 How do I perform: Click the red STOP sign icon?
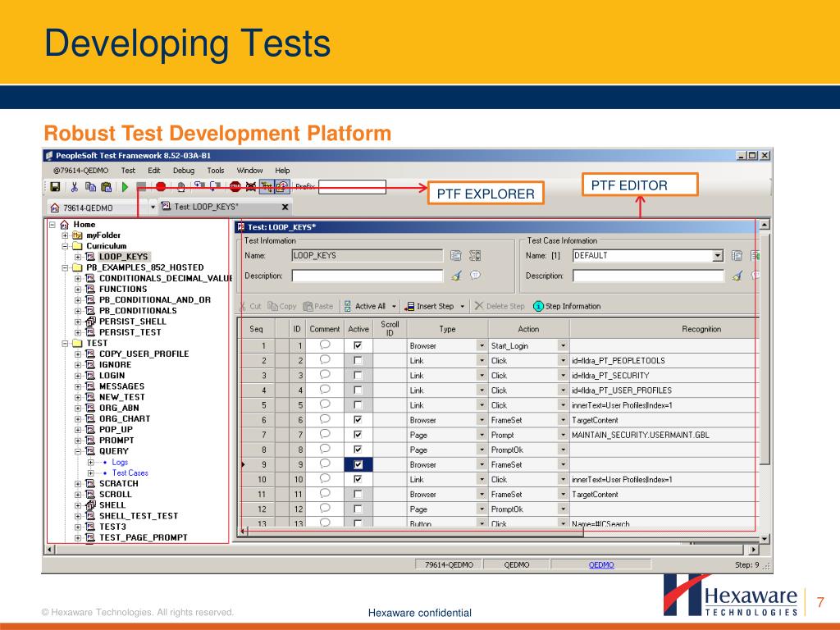[235, 186]
